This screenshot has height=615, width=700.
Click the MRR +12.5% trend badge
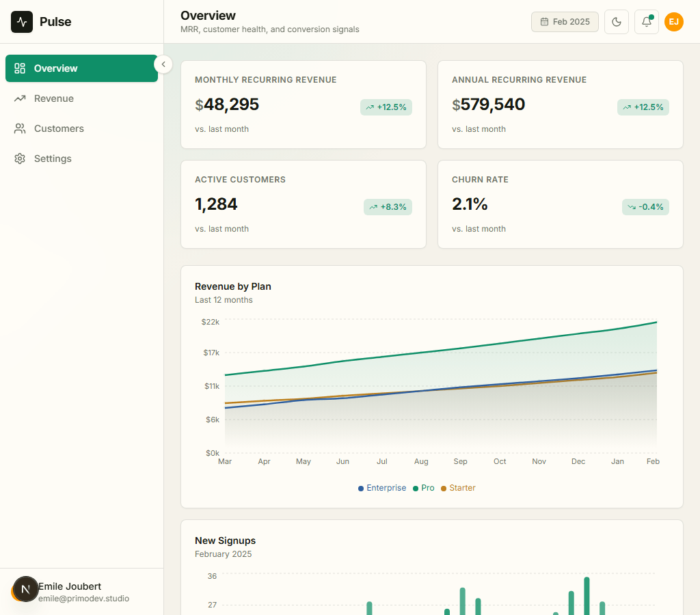point(386,107)
